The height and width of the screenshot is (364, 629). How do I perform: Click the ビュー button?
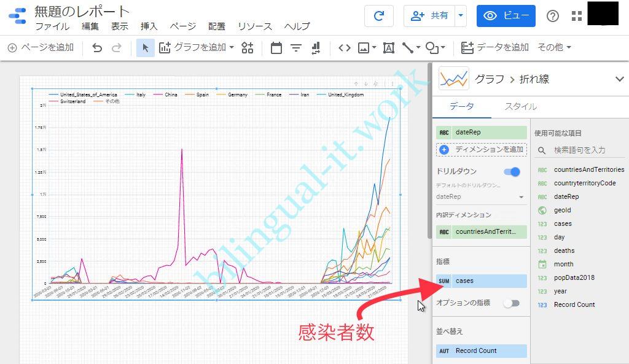506,16
